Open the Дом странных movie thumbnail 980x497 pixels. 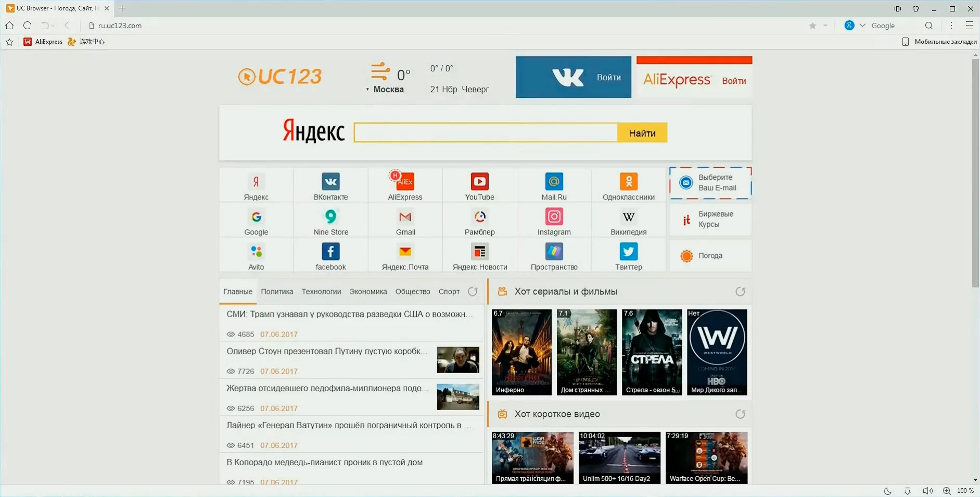point(587,352)
